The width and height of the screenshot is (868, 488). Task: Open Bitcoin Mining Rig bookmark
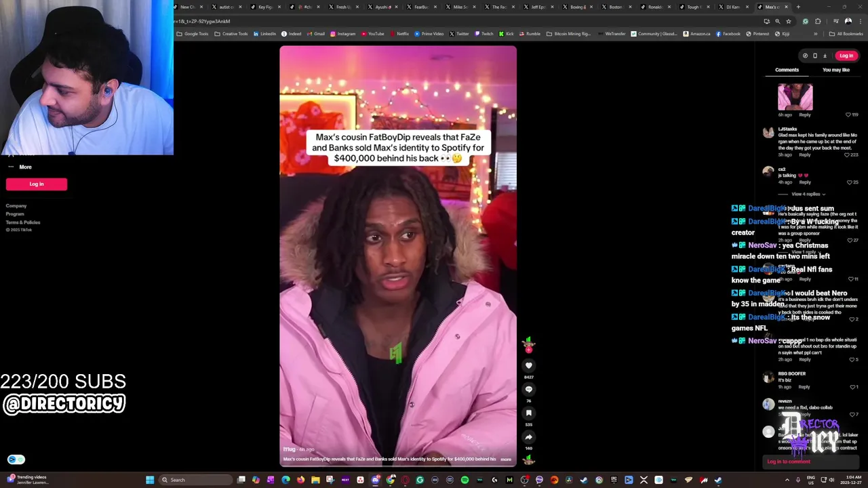[569, 34]
